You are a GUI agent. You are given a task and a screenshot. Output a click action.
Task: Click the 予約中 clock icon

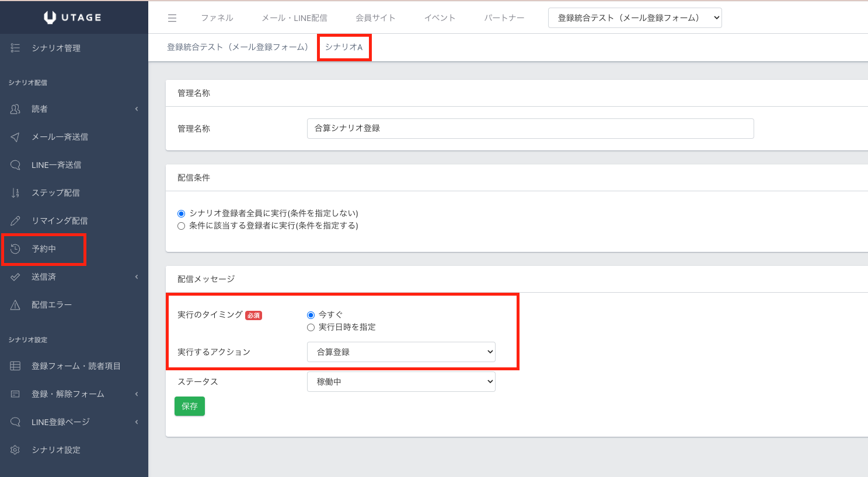tap(16, 249)
